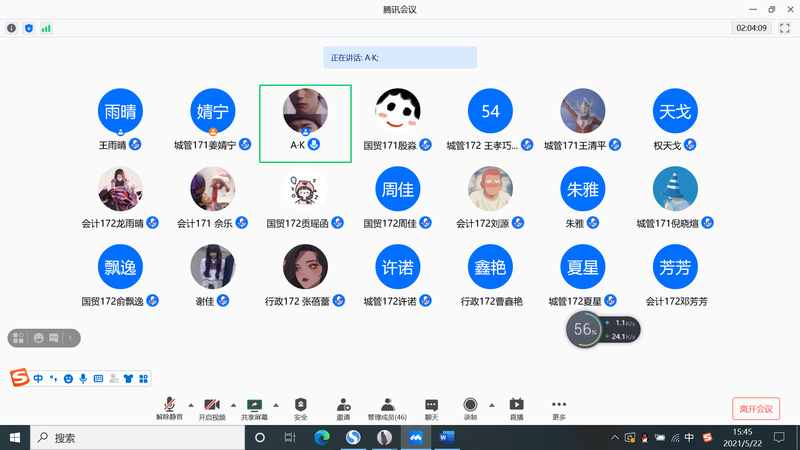
Task: Open the 更多 more menu
Action: pyautogui.click(x=558, y=407)
